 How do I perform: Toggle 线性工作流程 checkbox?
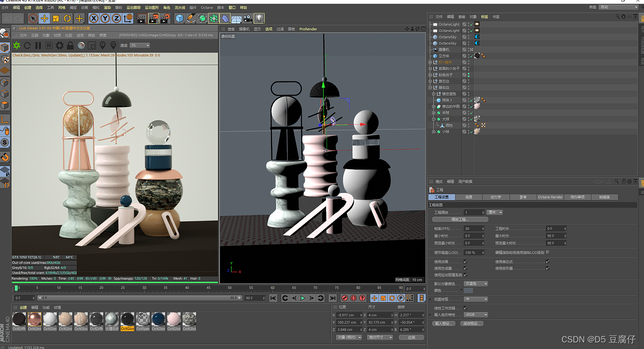point(466,308)
